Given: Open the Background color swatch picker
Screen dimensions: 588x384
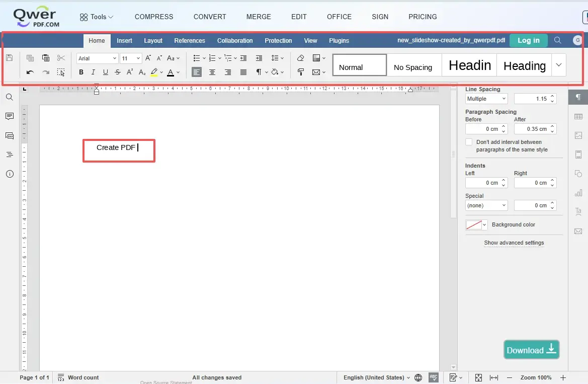Looking at the screenshot, I should pyautogui.click(x=476, y=224).
